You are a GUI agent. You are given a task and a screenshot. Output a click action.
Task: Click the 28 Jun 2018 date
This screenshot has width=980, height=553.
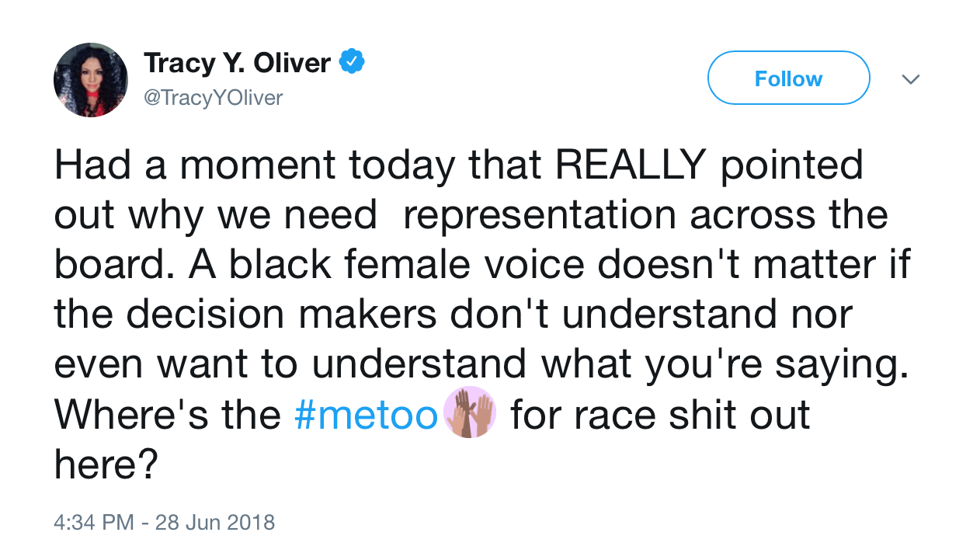215,522
